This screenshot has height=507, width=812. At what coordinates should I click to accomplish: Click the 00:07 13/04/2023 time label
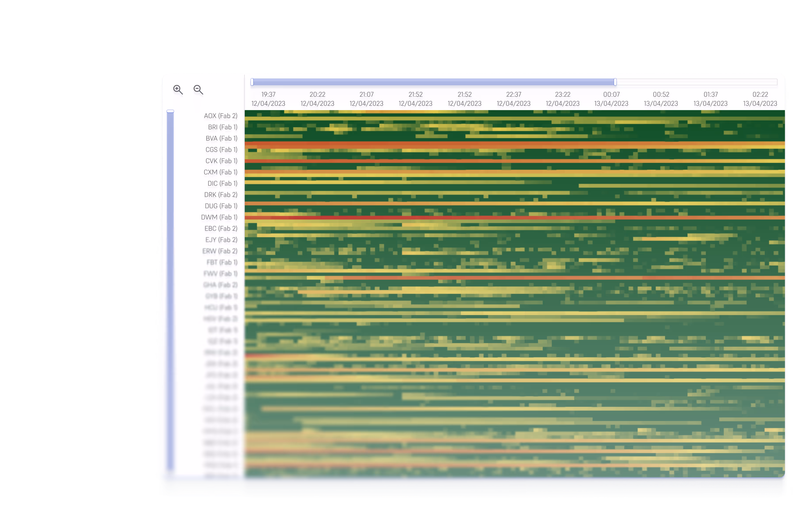611,99
